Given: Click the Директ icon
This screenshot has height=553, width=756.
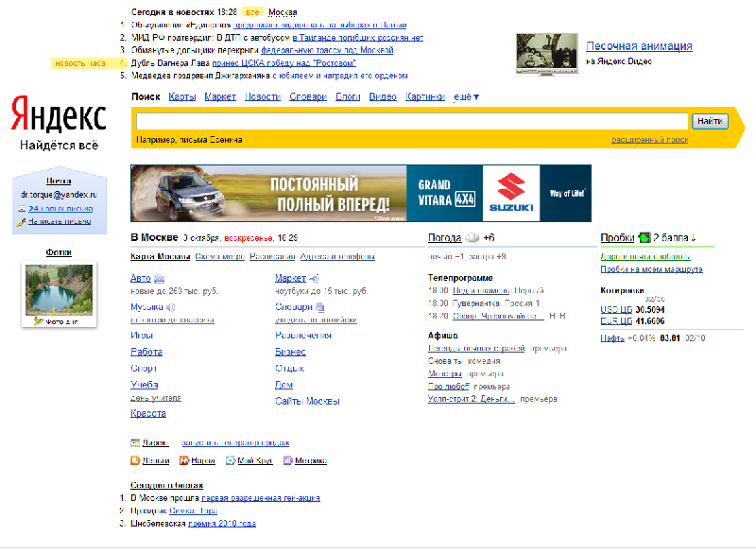Looking at the screenshot, I should pos(135,442).
